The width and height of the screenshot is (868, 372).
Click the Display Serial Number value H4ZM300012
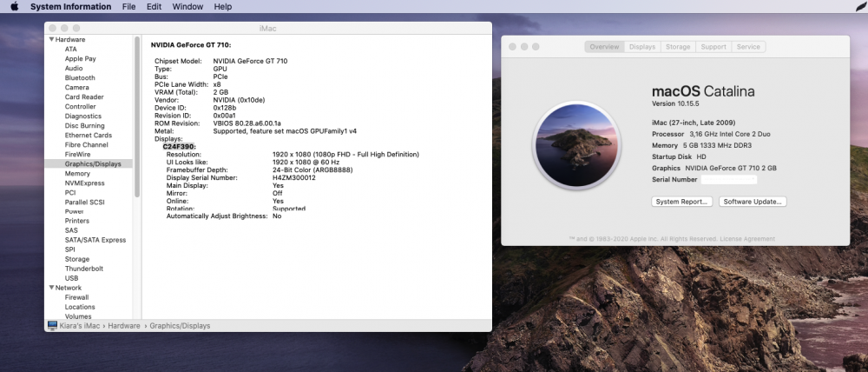tap(294, 178)
